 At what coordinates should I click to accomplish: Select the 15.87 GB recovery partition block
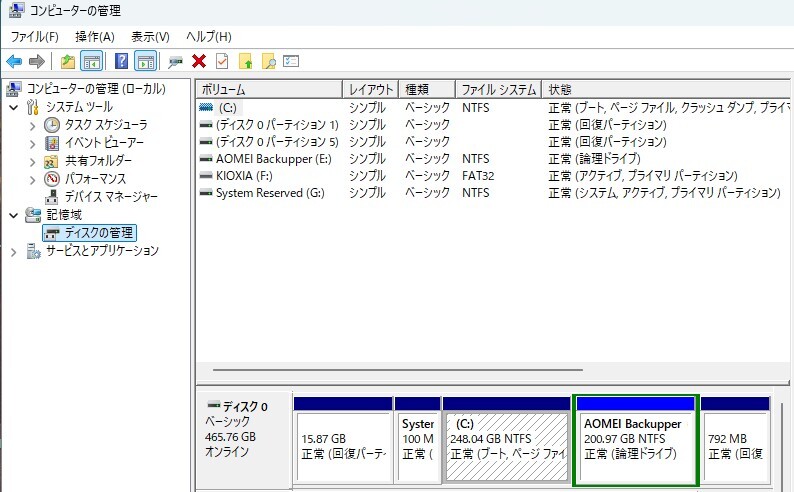point(343,440)
